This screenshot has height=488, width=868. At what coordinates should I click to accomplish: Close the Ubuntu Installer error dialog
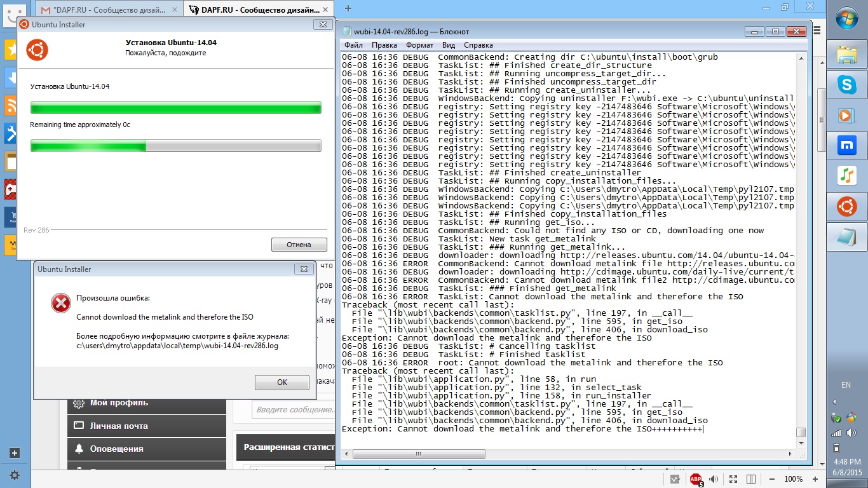(x=304, y=269)
